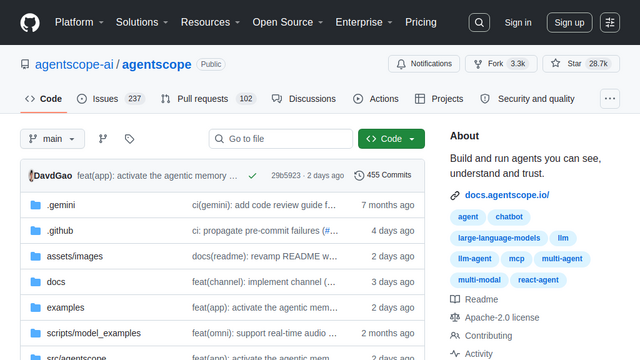This screenshot has width=640, height=360.
Task: Switch to the Code tab
Action: pos(44,99)
